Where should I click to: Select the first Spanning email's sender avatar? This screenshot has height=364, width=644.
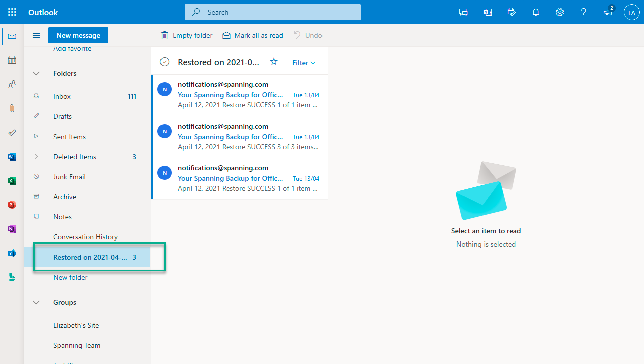point(164,90)
